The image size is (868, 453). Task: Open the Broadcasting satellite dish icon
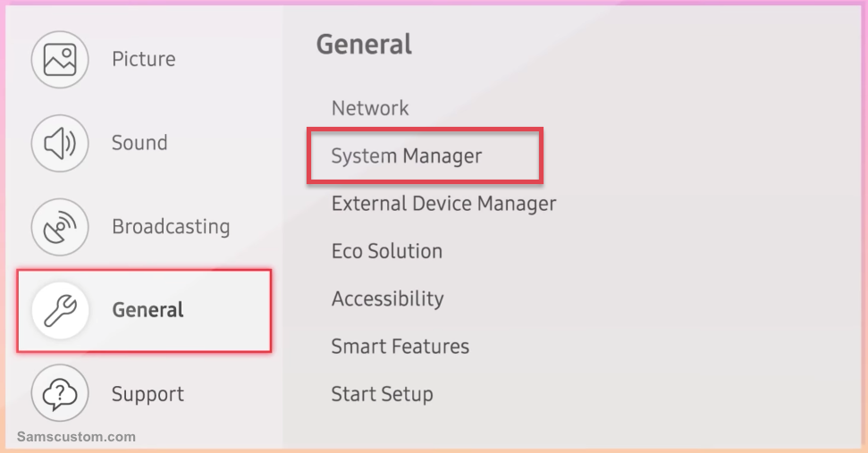coord(60,227)
